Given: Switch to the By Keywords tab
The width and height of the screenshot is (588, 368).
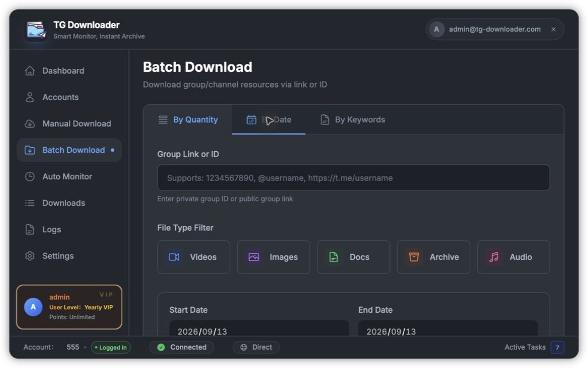Looking at the screenshot, I should click(x=353, y=120).
